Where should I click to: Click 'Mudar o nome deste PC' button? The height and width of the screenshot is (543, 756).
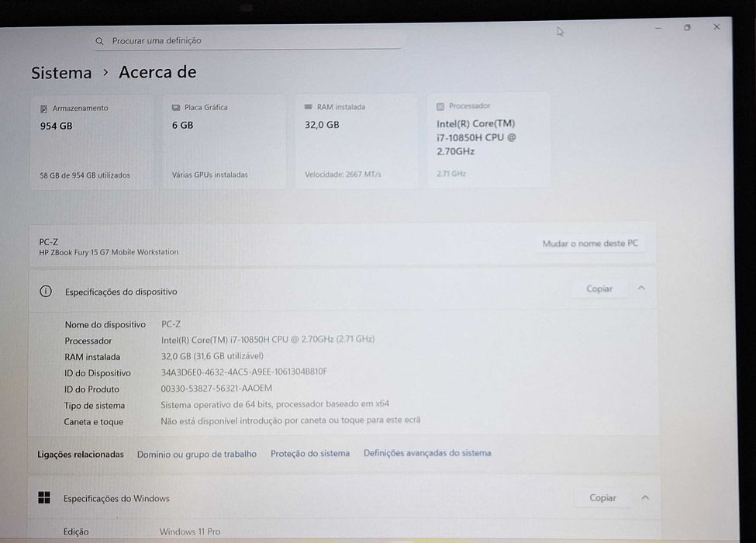[589, 244]
